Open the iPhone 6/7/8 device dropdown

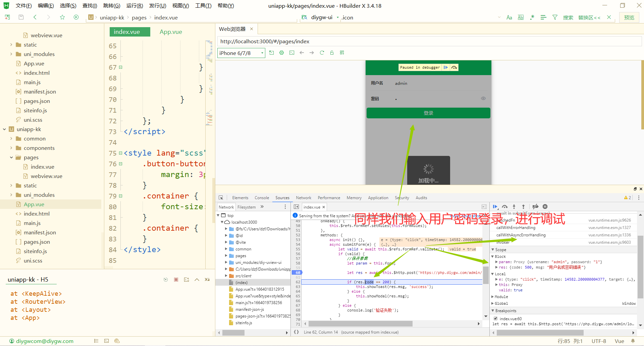tap(241, 53)
